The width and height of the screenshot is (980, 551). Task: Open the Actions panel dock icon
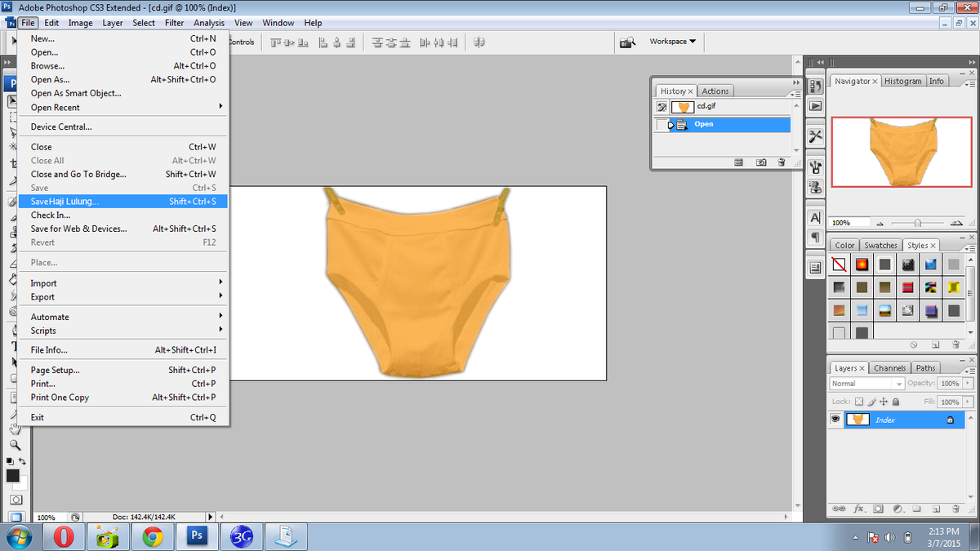click(815, 106)
